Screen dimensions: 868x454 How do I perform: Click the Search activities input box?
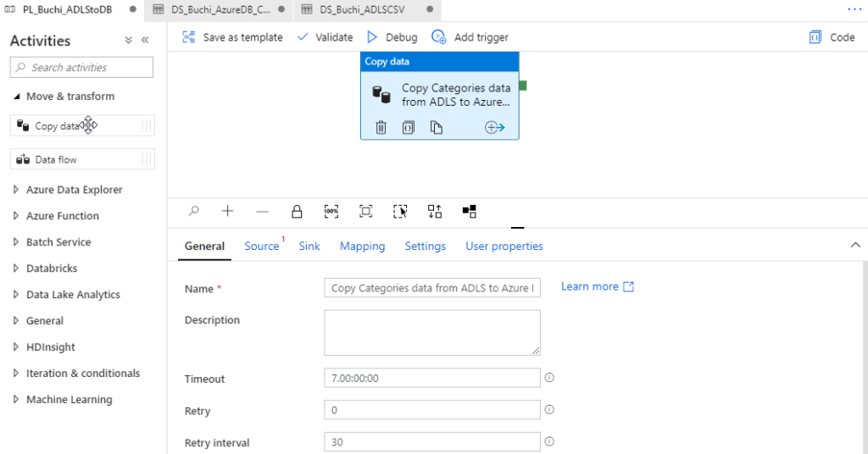click(x=81, y=68)
